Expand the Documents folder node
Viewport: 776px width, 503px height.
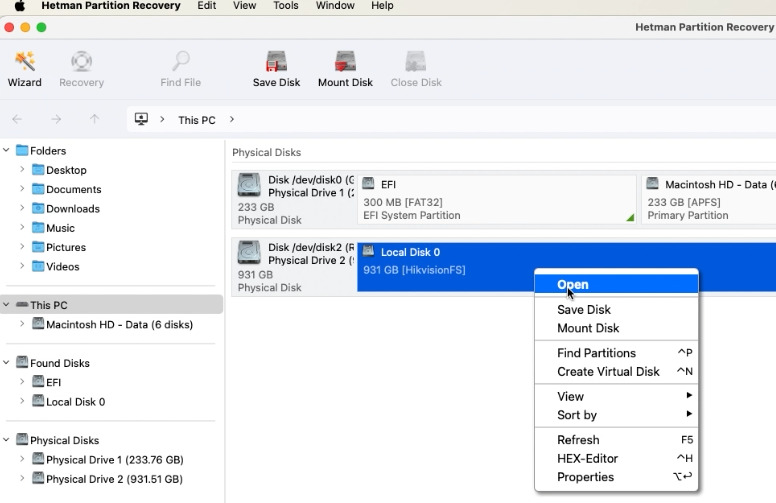(x=22, y=189)
